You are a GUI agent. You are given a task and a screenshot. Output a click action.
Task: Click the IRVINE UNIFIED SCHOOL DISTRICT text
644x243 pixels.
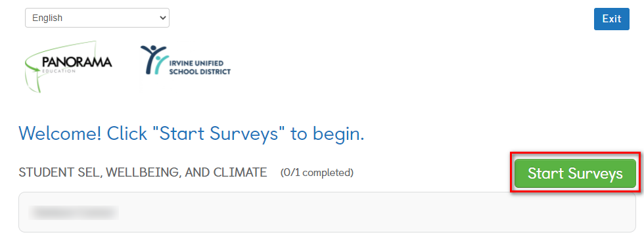point(200,67)
